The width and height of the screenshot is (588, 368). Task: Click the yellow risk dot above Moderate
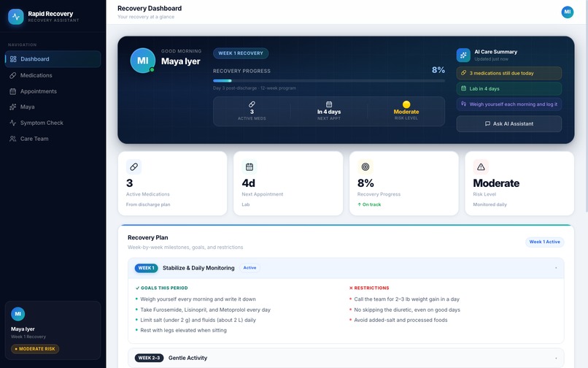click(406, 104)
